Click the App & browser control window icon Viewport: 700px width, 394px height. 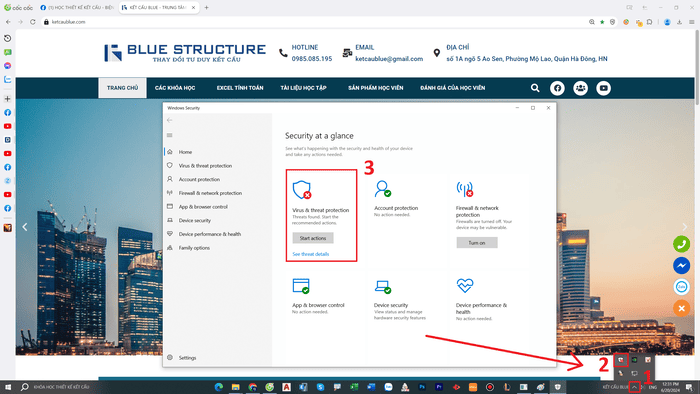[301, 286]
